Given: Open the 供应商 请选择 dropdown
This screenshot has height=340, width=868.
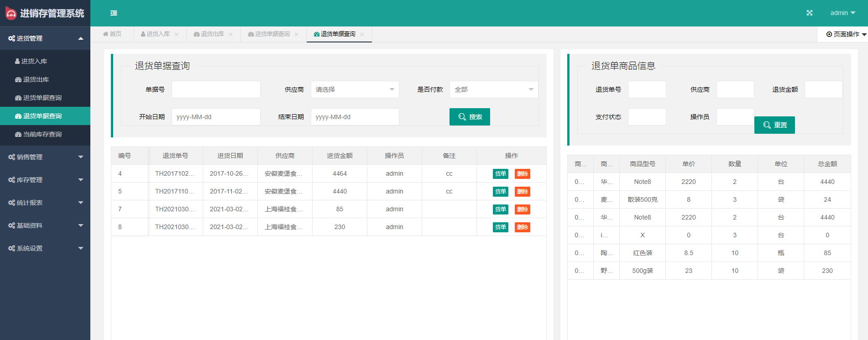Looking at the screenshot, I should coord(355,89).
